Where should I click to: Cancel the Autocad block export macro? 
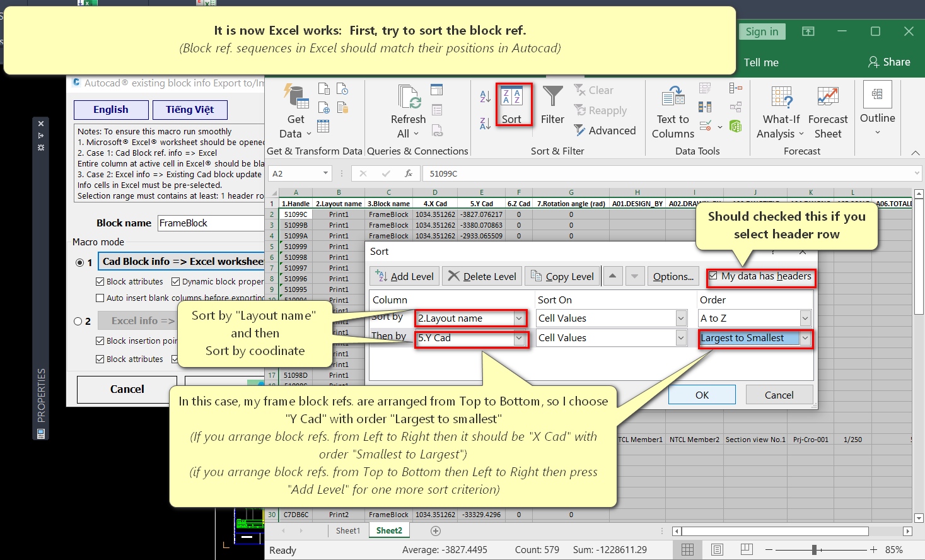point(127,389)
